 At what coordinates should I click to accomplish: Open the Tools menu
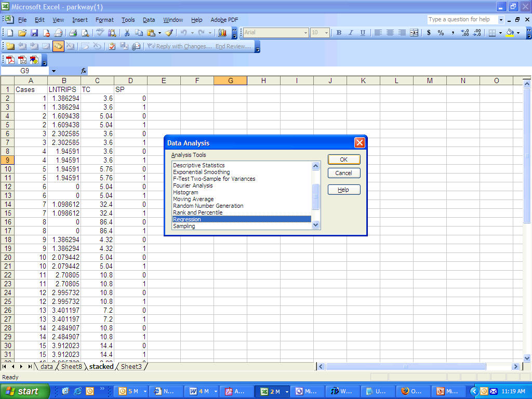pos(128,20)
